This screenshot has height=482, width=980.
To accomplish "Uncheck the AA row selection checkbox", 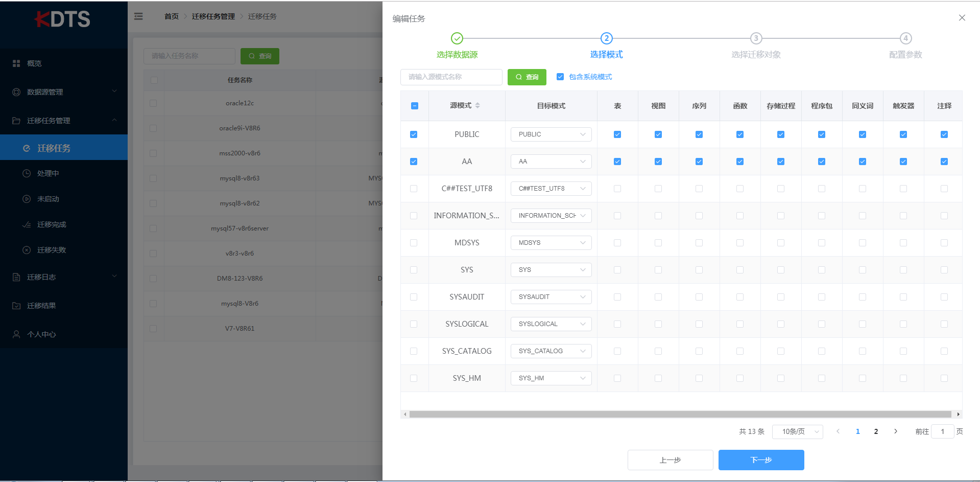I will (x=414, y=162).
